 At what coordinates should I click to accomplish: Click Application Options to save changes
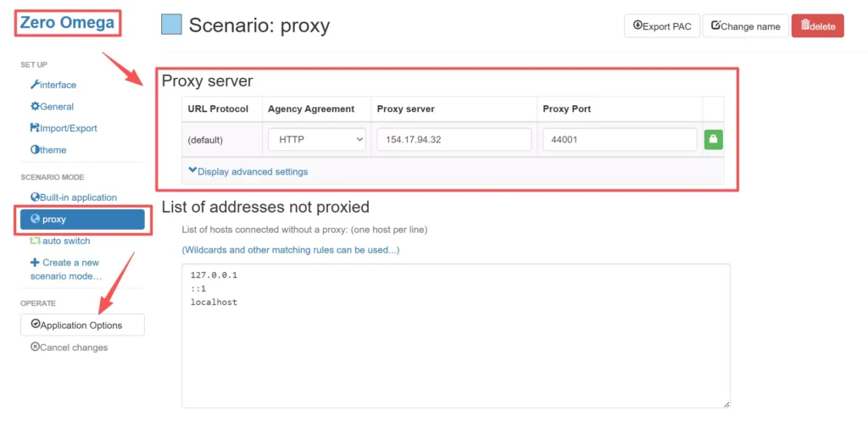click(82, 325)
